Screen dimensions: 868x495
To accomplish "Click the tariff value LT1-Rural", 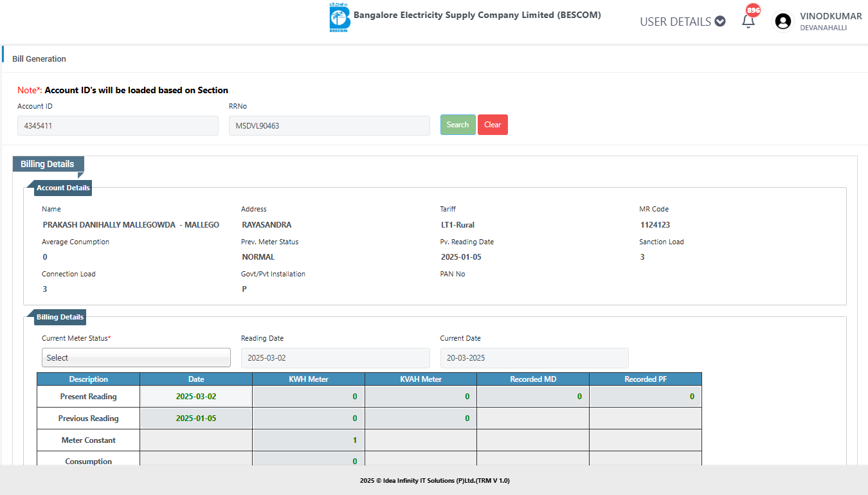I will tap(458, 225).
